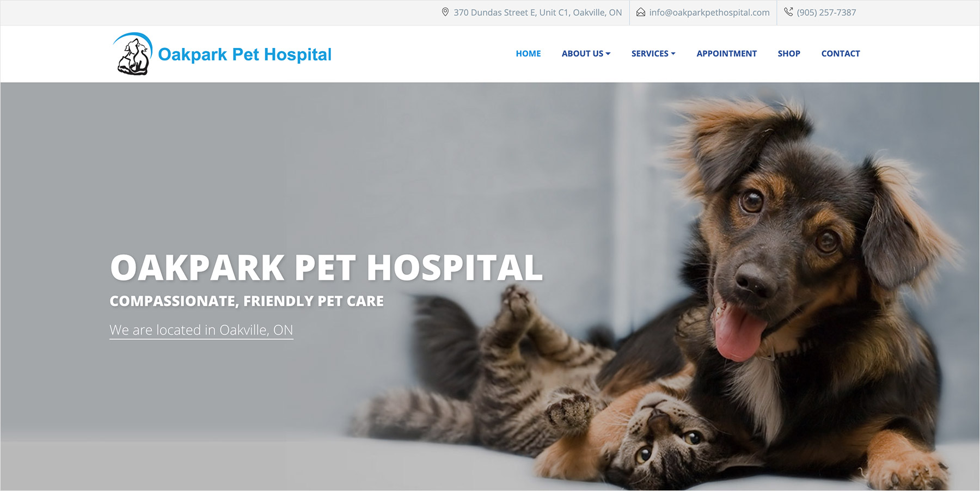Open the Services menu

click(653, 53)
